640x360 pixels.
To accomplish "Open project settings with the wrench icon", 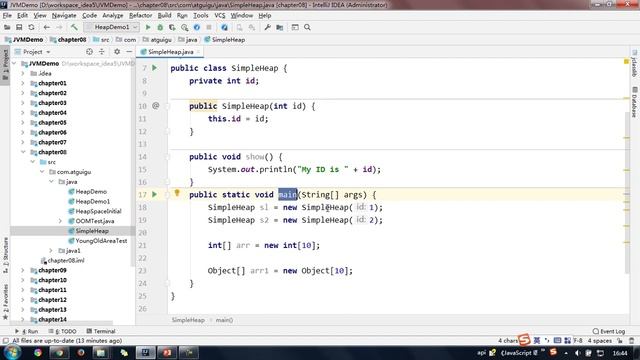I will click(x=267, y=27).
